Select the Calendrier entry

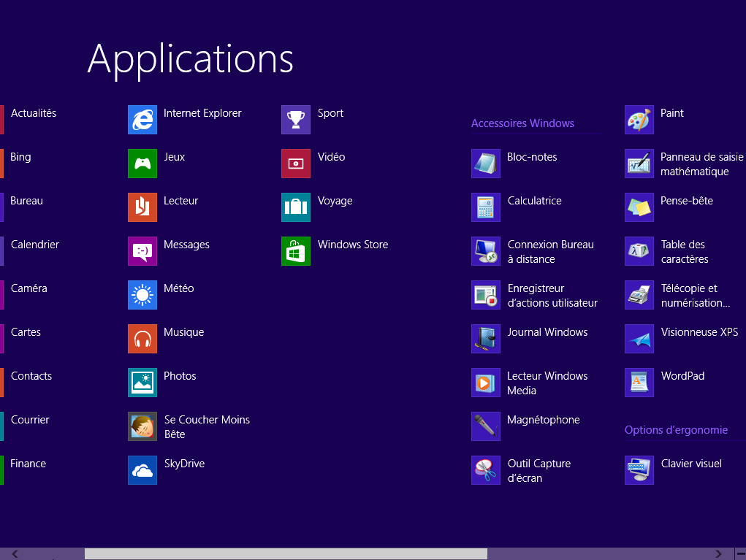(35, 245)
